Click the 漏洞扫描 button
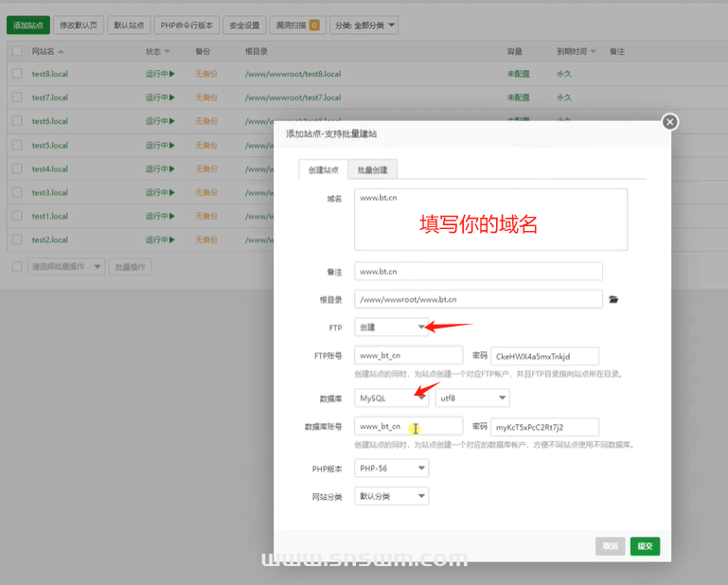The height and width of the screenshot is (585, 728). [x=297, y=25]
